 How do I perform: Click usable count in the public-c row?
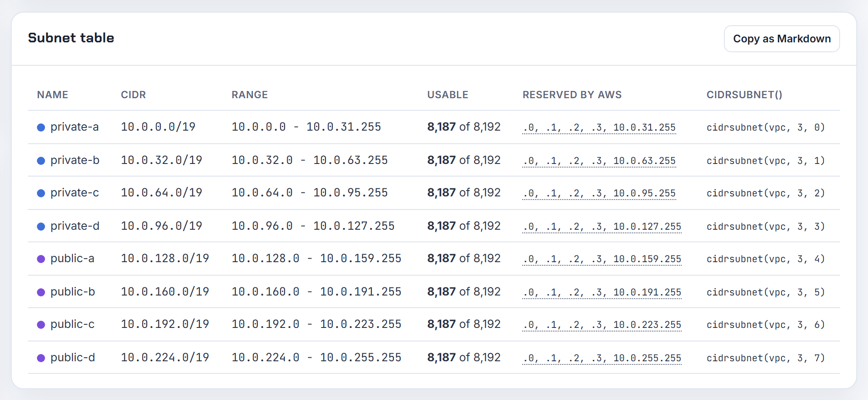(464, 324)
